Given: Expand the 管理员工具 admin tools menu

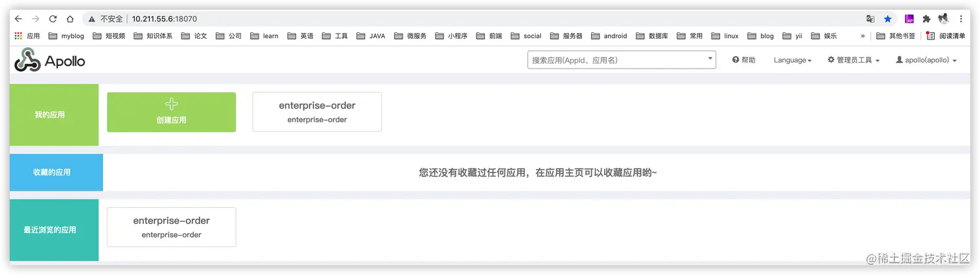Looking at the screenshot, I should coord(854,60).
